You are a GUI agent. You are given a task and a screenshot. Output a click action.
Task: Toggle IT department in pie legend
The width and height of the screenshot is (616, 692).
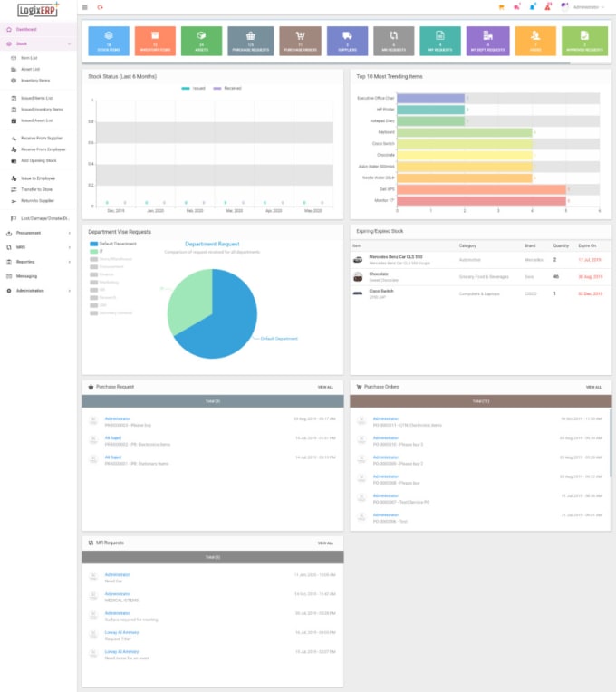96,251
